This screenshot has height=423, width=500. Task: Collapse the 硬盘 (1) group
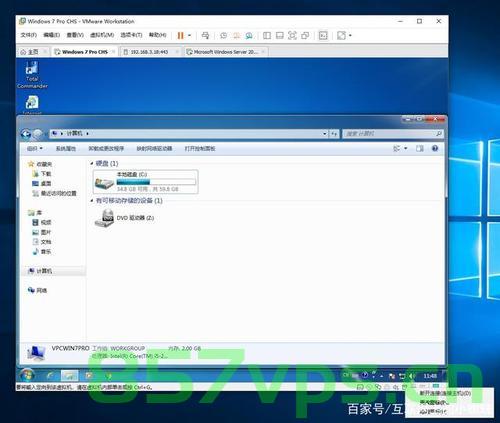[x=92, y=164]
